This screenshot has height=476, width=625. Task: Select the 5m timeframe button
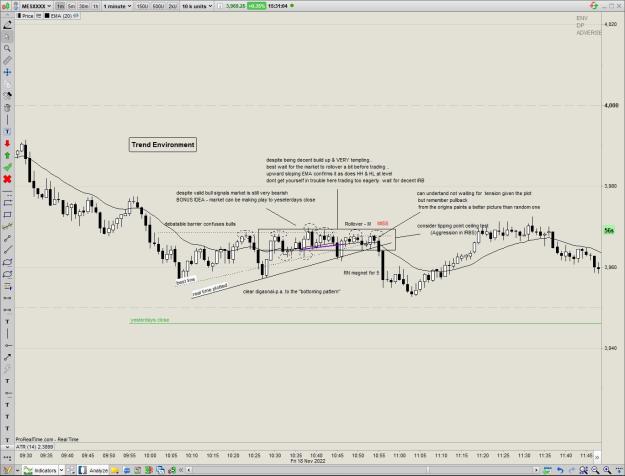[x=71, y=6]
